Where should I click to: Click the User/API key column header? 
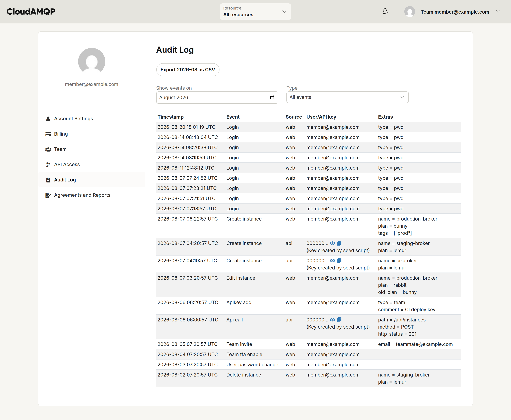pos(321,117)
